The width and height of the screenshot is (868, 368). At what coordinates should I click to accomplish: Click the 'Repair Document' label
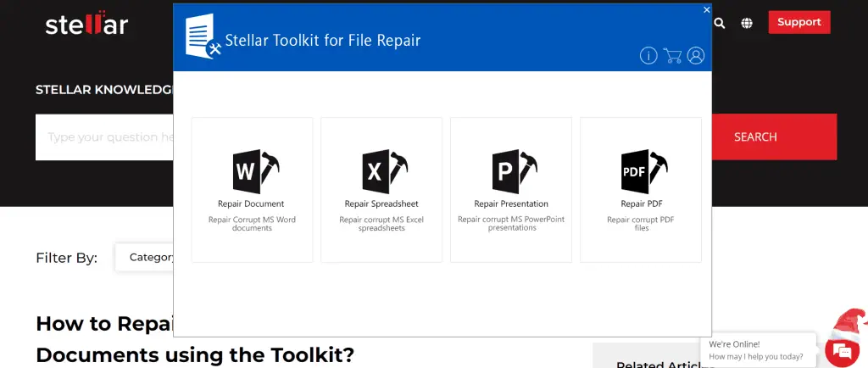click(x=251, y=204)
